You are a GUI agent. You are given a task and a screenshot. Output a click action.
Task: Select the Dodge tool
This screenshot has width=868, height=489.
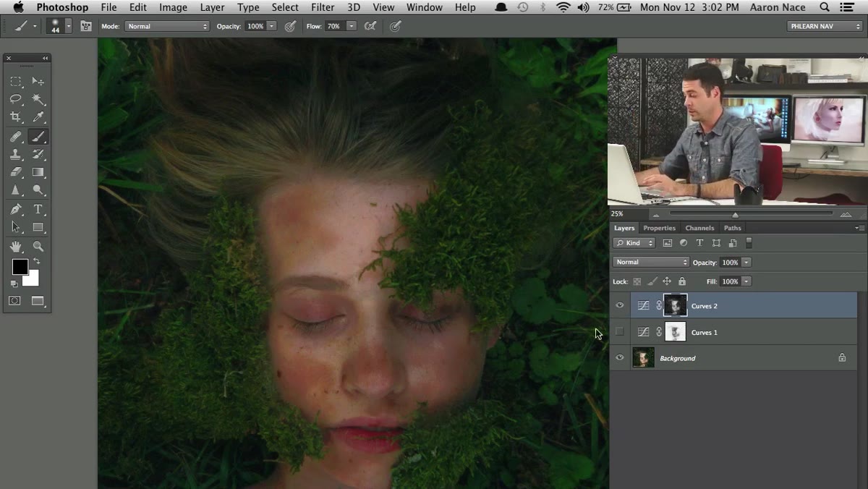click(x=38, y=190)
